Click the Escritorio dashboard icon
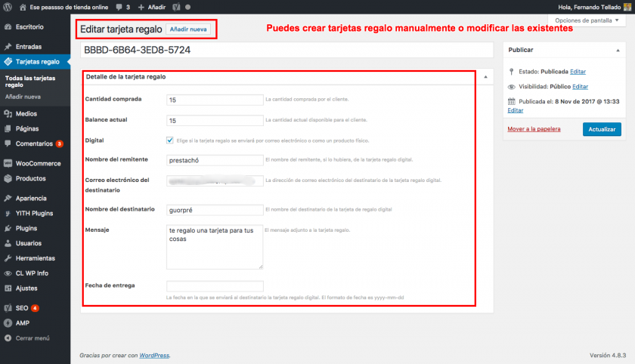Screen dimensions: 635x364 8,26
